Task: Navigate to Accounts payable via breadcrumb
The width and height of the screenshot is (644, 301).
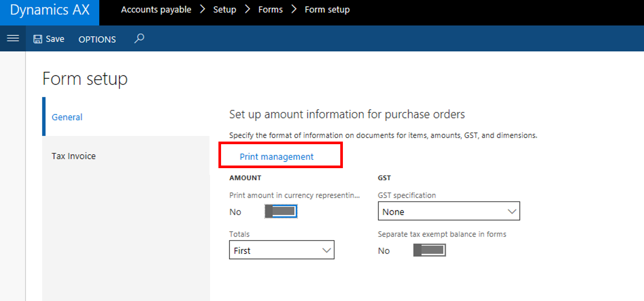Action: (156, 9)
